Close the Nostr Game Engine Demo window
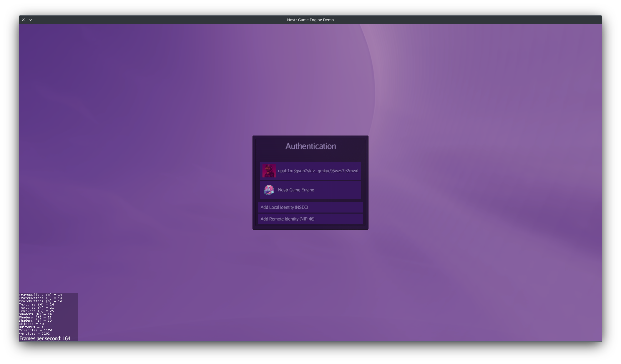The width and height of the screenshot is (621, 364). pyautogui.click(x=23, y=20)
